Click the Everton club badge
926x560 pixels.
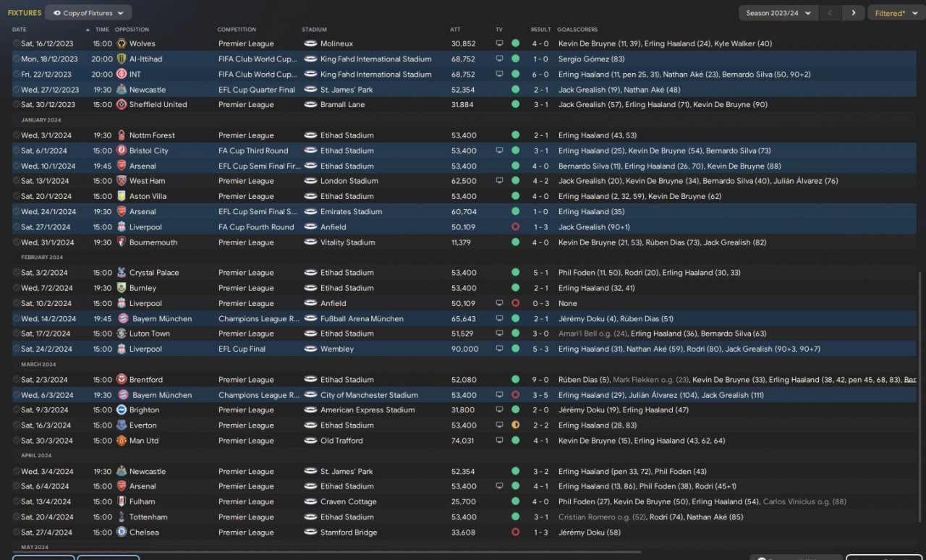(122, 425)
